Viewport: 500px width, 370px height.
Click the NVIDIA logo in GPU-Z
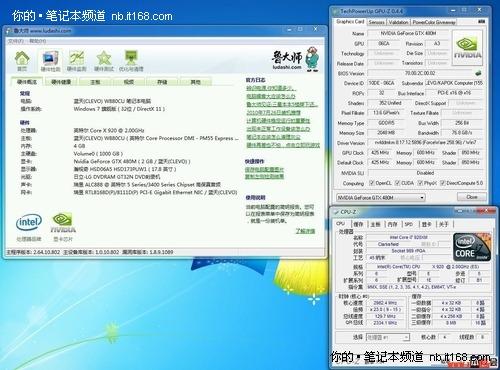click(x=467, y=49)
